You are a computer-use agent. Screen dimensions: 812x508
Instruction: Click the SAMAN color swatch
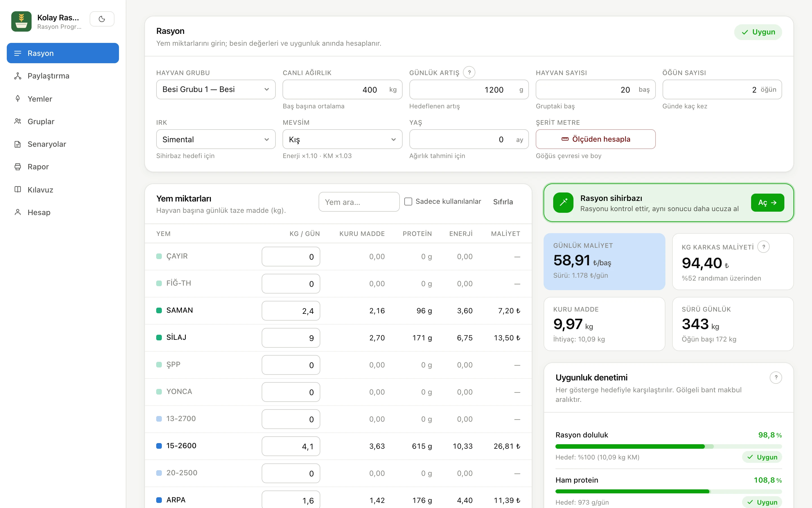coord(159,310)
